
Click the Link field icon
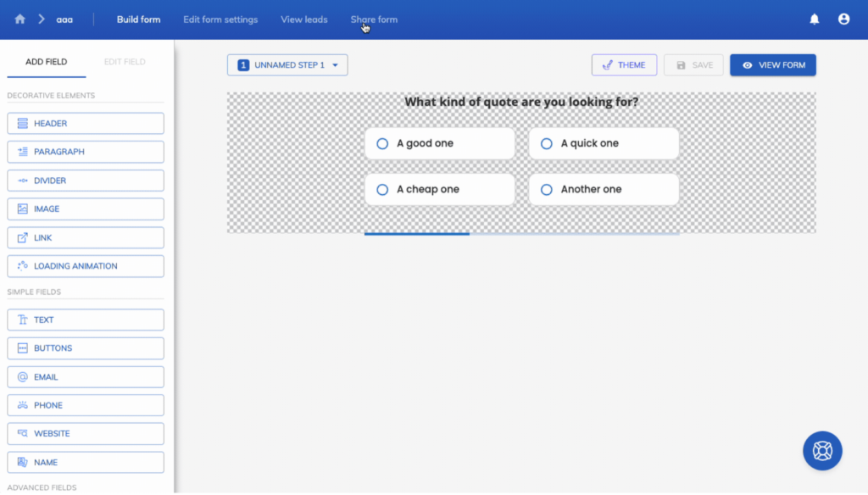(23, 237)
